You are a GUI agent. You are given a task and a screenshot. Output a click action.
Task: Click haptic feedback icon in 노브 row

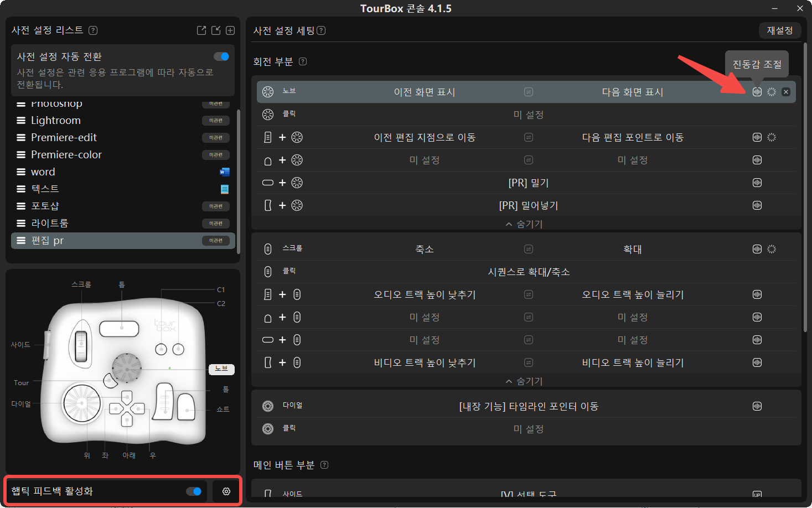(x=757, y=92)
